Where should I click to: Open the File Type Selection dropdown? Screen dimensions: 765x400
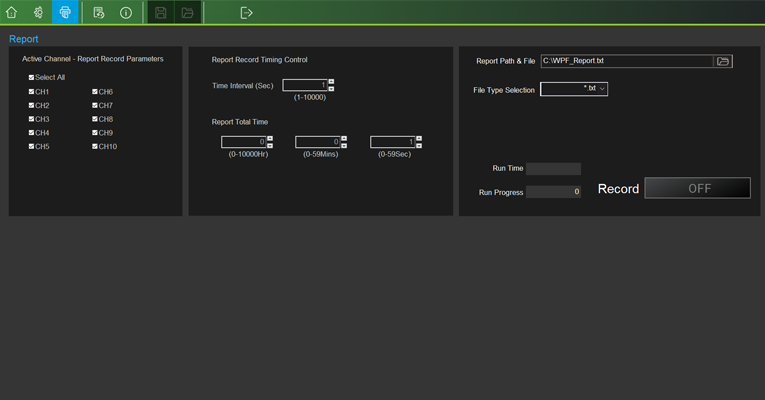pos(574,89)
